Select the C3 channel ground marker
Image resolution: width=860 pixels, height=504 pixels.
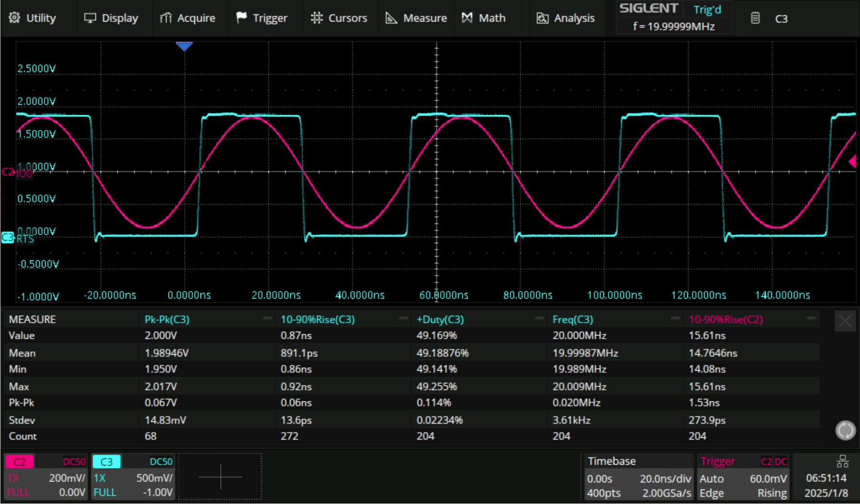pos(8,237)
